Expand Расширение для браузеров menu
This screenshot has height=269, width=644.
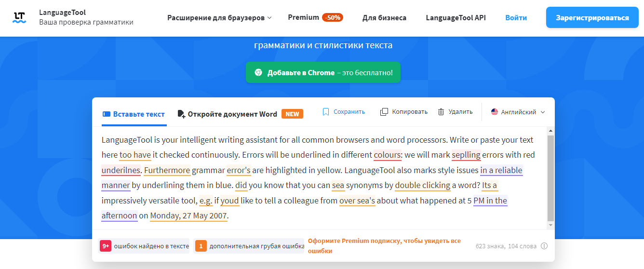point(219,18)
